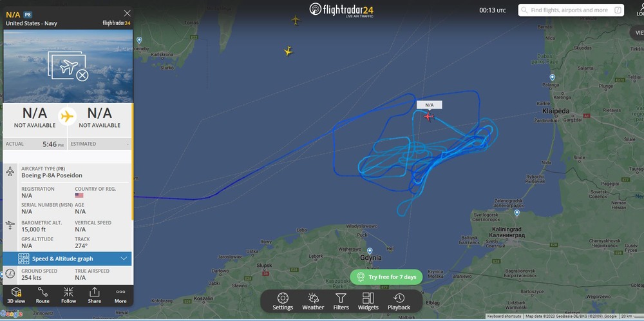Expand the Speed & Altitude graph
Image resolution: width=644 pixels, height=321 pixels.
coord(68,258)
